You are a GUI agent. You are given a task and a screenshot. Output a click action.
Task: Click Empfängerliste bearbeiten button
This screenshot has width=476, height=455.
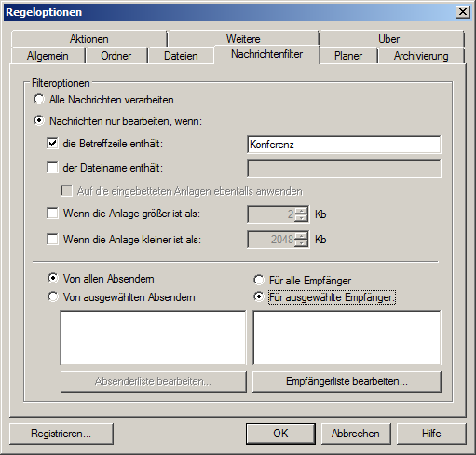pyautogui.click(x=347, y=381)
